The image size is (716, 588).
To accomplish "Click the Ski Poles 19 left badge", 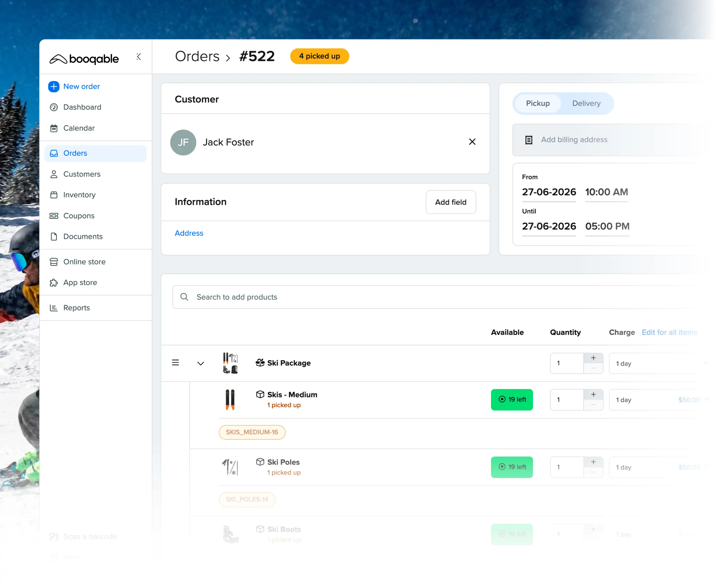I will [511, 467].
